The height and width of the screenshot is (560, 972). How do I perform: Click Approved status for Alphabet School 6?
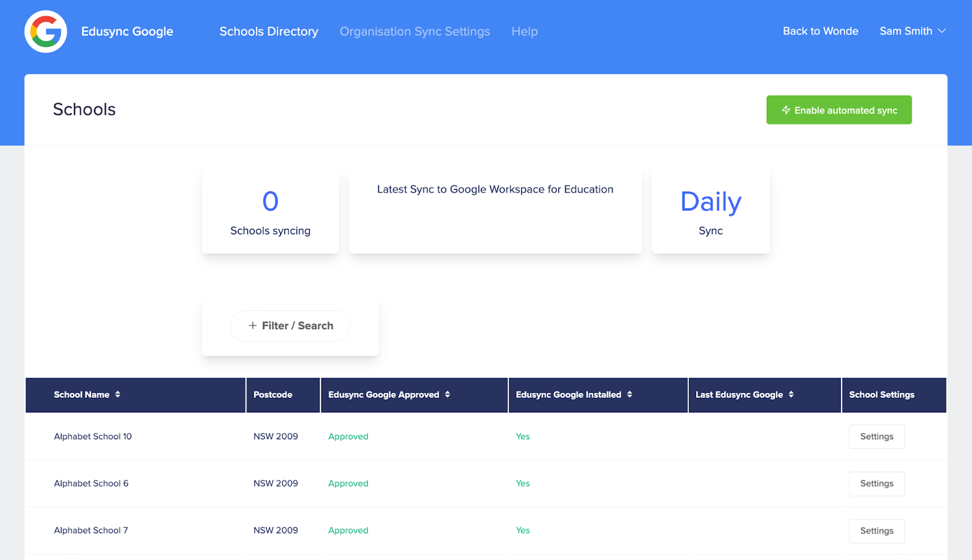click(x=348, y=483)
